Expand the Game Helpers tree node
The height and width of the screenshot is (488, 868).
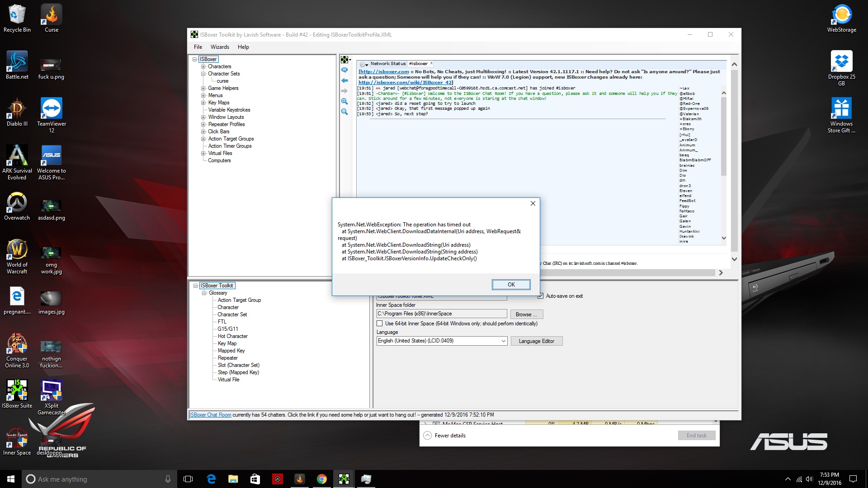click(203, 88)
